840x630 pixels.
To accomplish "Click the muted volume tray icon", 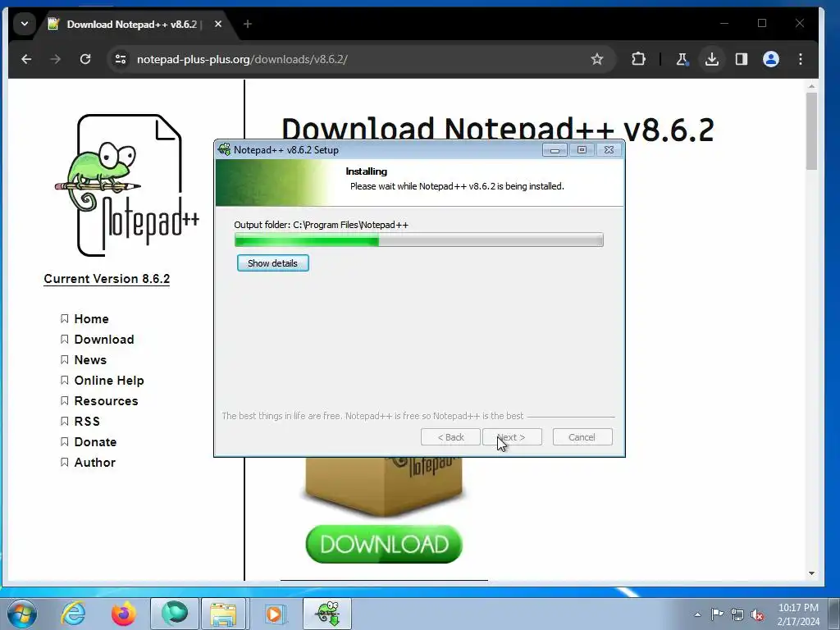I will pos(757,615).
